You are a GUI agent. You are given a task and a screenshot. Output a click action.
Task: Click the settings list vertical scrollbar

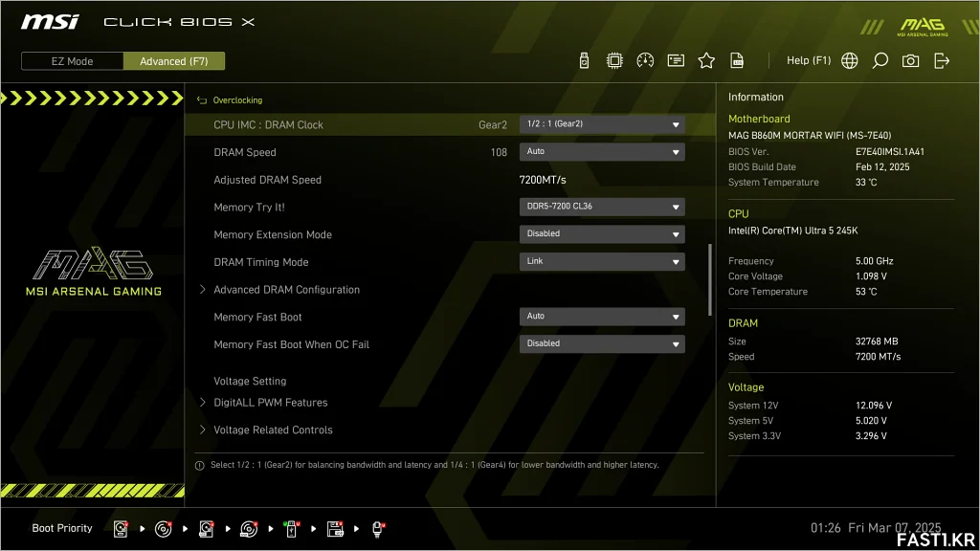[710, 280]
